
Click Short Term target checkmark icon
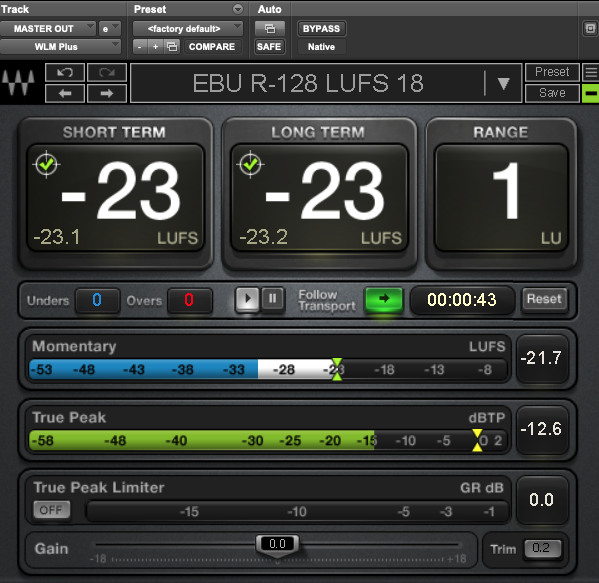click(x=47, y=165)
